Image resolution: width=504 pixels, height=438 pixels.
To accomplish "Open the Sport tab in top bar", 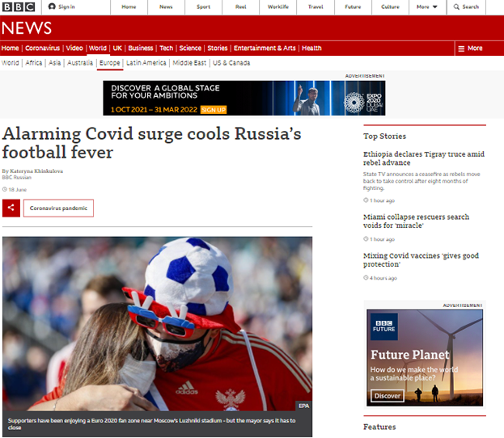I will [203, 7].
